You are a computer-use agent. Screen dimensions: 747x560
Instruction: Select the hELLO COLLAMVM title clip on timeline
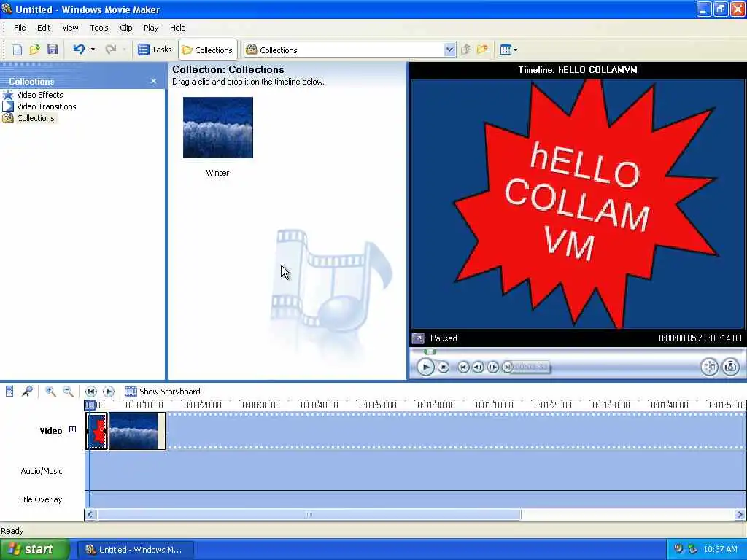pos(97,431)
